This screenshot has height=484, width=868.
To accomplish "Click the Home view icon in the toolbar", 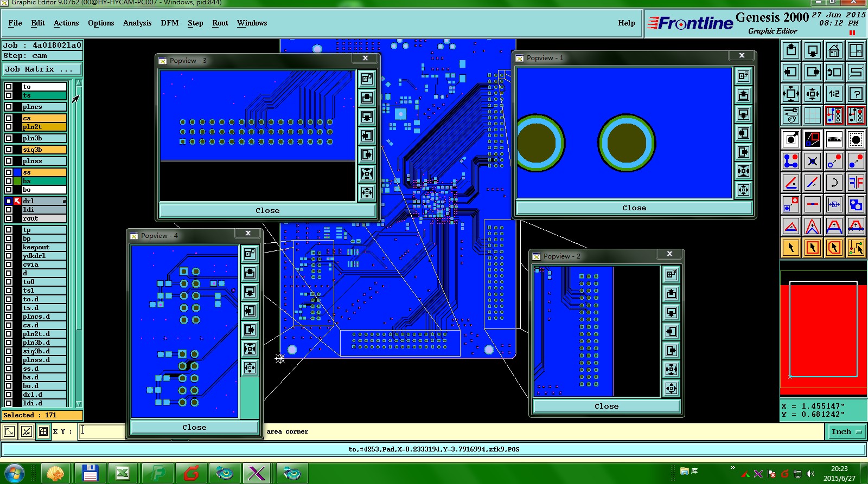I will [834, 50].
